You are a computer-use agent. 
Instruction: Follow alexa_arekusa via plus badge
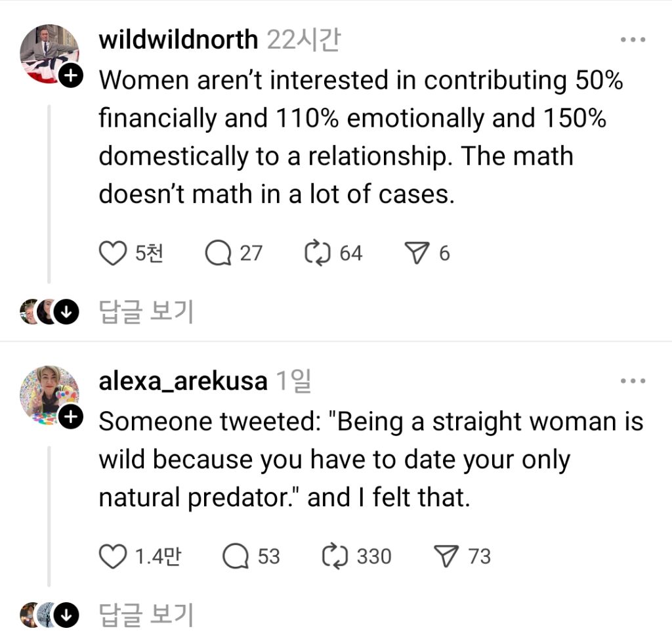coord(70,416)
